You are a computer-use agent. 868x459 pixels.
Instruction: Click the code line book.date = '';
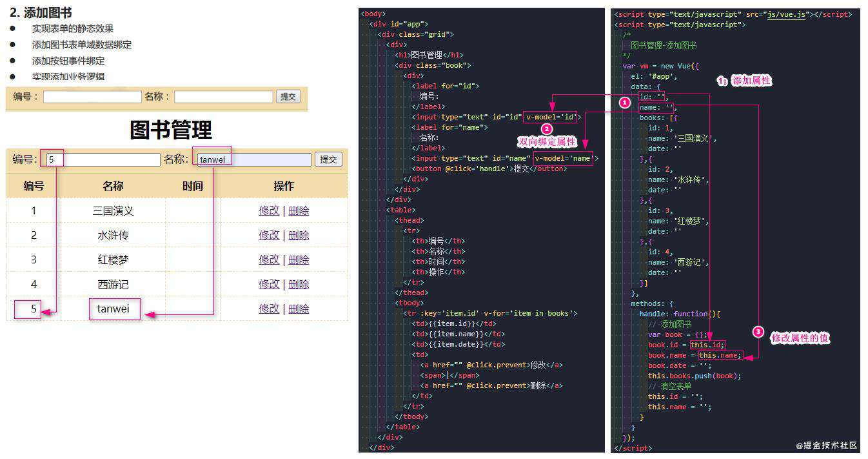[x=679, y=365]
